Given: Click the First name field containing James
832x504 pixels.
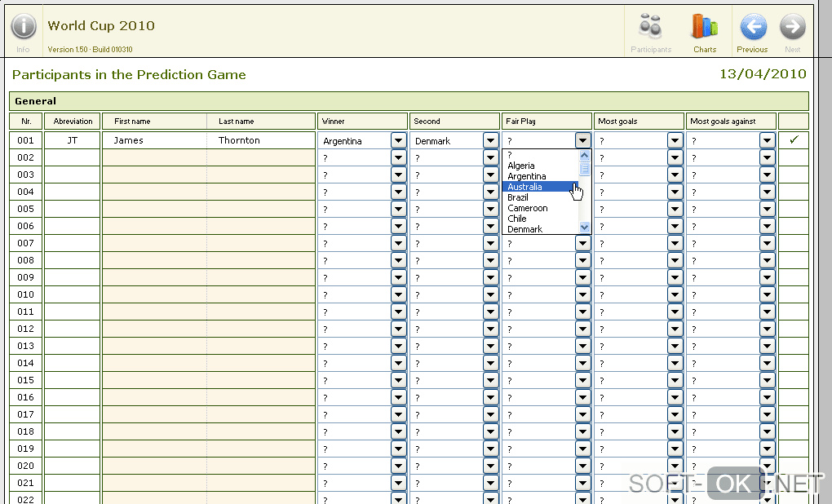Looking at the screenshot, I should click(153, 140).
